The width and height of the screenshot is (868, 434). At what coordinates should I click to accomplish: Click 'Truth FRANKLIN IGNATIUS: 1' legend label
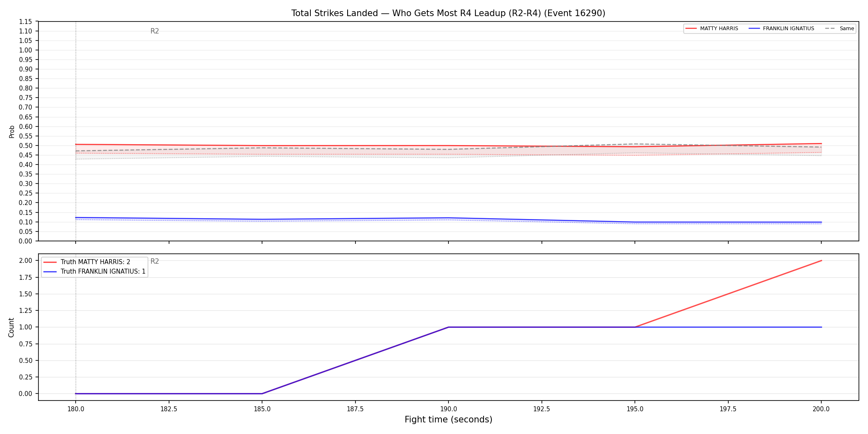tap(103, 272)
